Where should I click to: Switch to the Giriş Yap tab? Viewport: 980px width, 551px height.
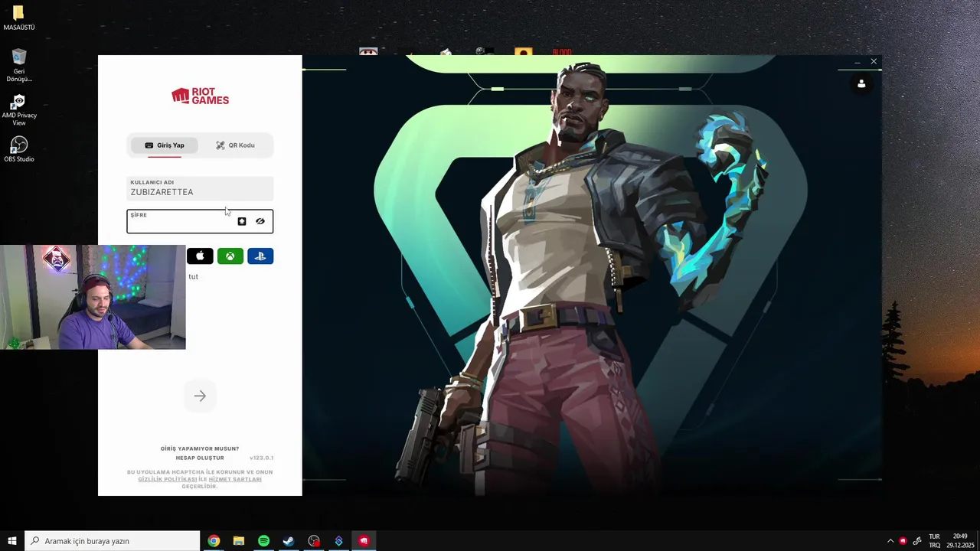pos(165,145)
